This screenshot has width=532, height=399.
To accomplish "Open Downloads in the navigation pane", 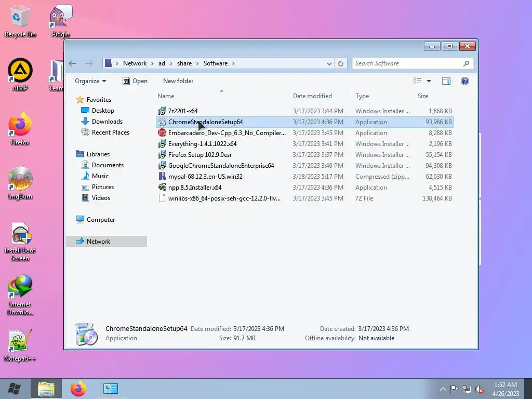I will [102, 122].
